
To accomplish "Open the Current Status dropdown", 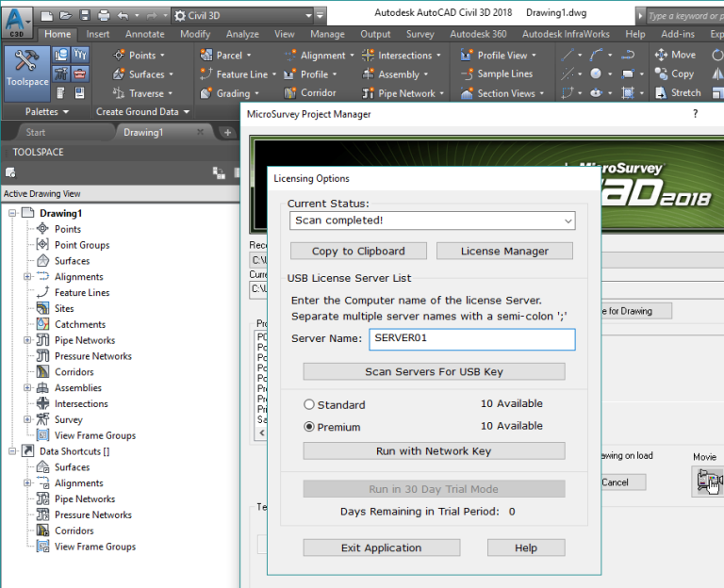I will coord(567,220).
